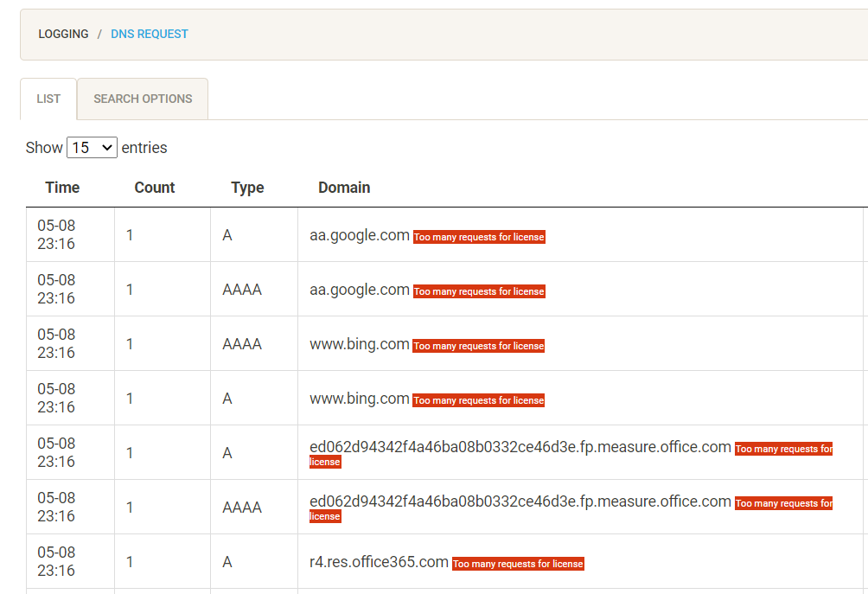
Task: Click the Time cell of the first row
Action: coord(56,234)
